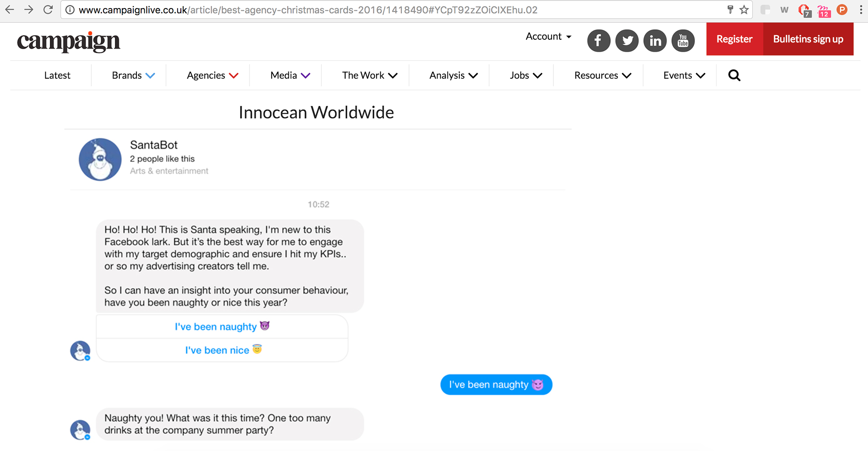Click the 10:52 timestamp
The image size is (868, 451).
318,205
